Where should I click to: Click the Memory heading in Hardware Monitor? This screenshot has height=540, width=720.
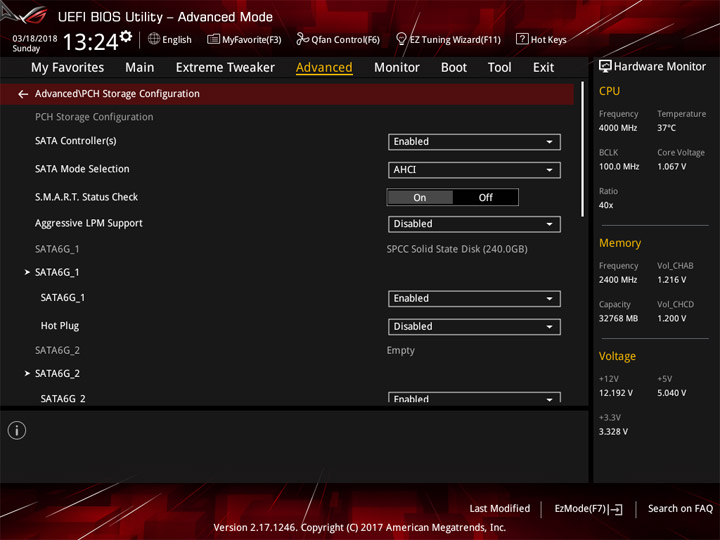point(620,243)
